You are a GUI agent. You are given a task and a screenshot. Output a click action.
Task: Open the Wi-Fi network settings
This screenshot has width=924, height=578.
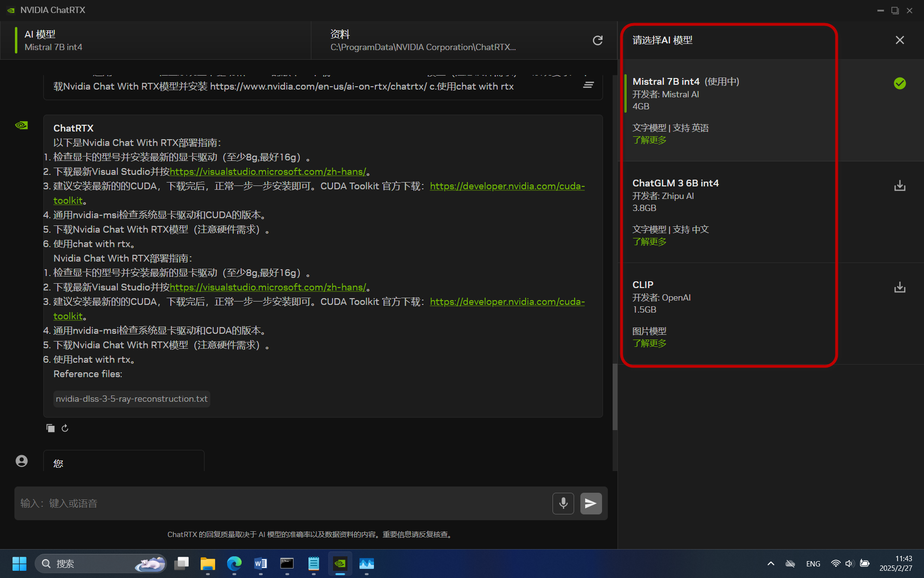[836, 564]
